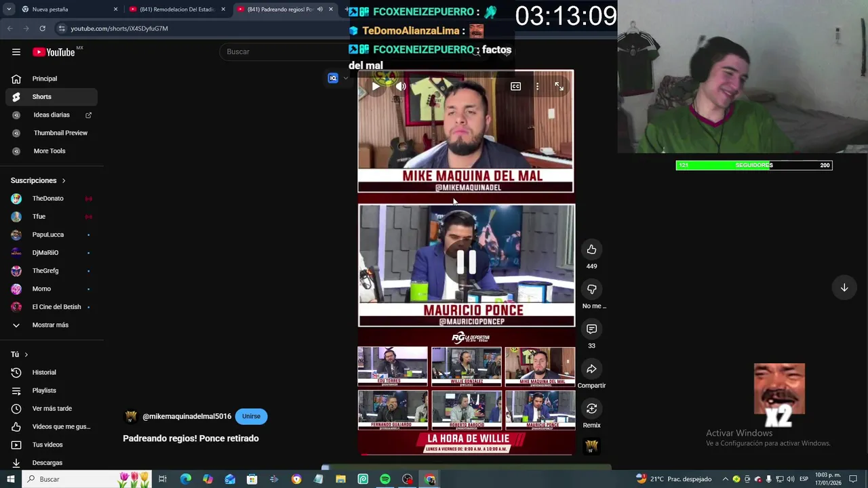Open the comments on the Short

pyautogui.click(x=591, y=329)
